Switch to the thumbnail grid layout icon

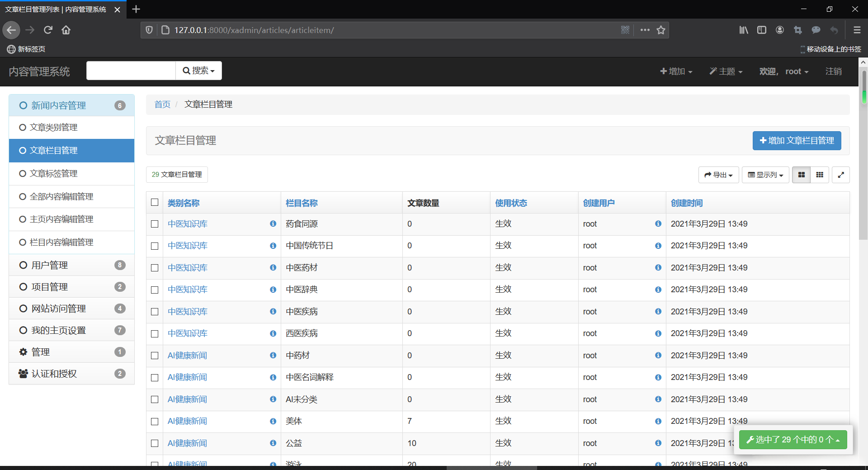coord(819,175)
